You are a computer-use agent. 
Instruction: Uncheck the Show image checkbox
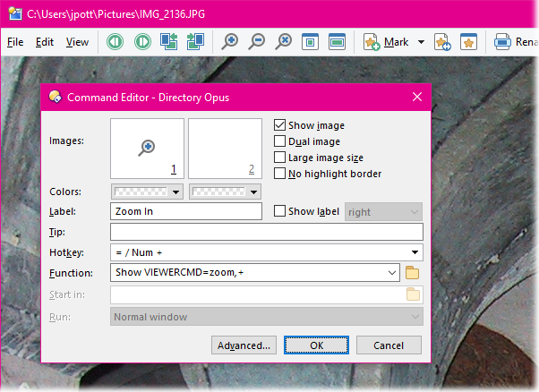tap(280, 125)
